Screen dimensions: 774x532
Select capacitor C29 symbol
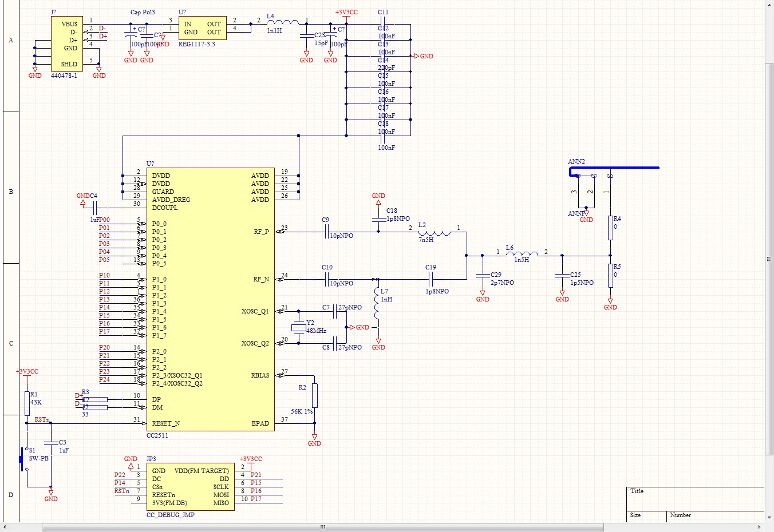point(483,275)
